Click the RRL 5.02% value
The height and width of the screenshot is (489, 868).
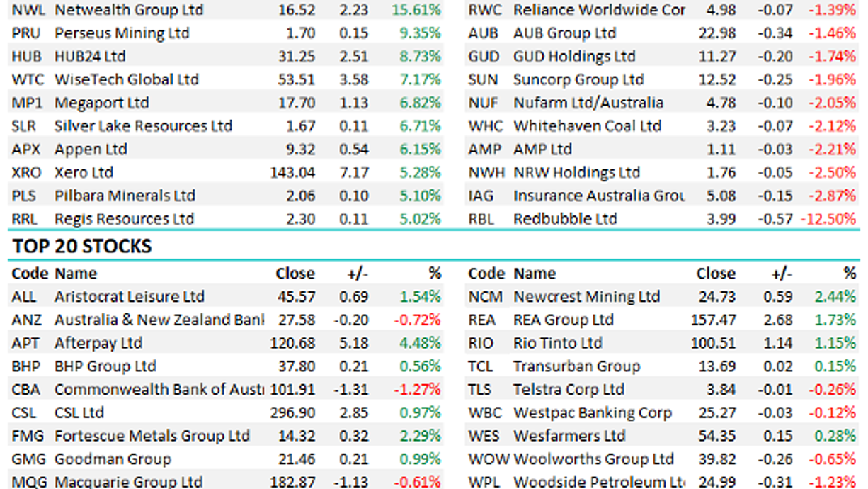click(x=420, y=219)
